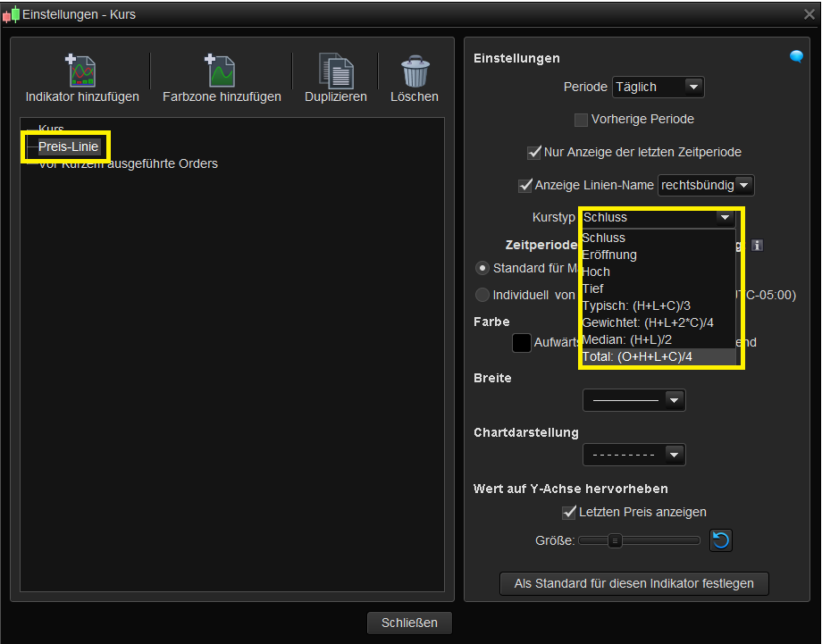822x644 pixels.
Task: Click the black Aufwärts color swatch
Action: coord(522,343)
